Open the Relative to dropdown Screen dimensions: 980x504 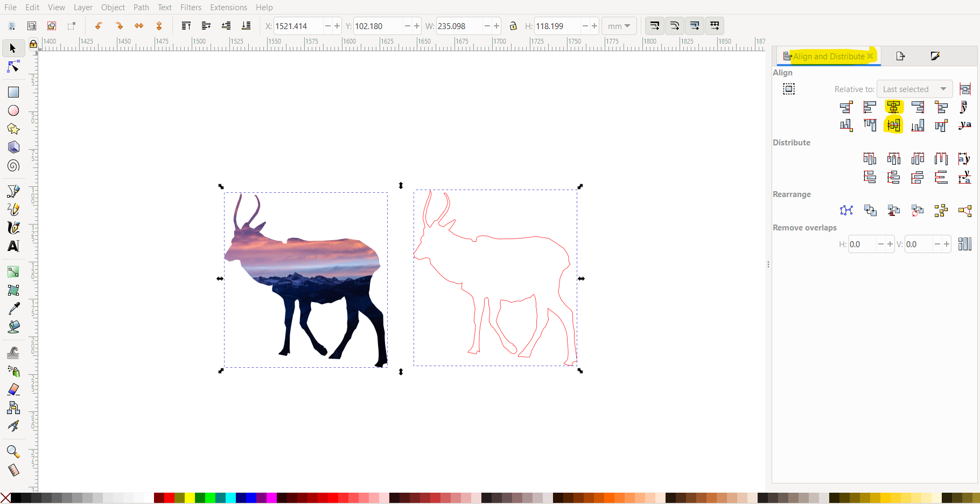click(914, 89)
